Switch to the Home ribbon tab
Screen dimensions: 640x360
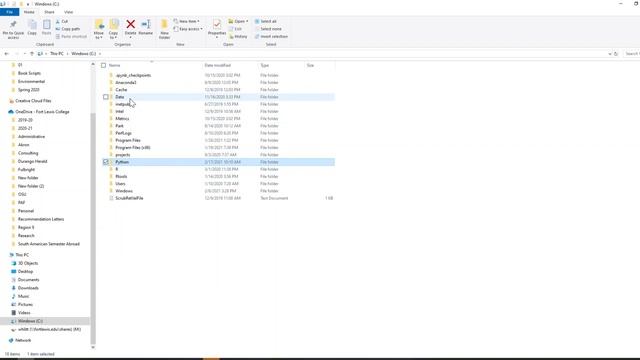tap(29, 12)
